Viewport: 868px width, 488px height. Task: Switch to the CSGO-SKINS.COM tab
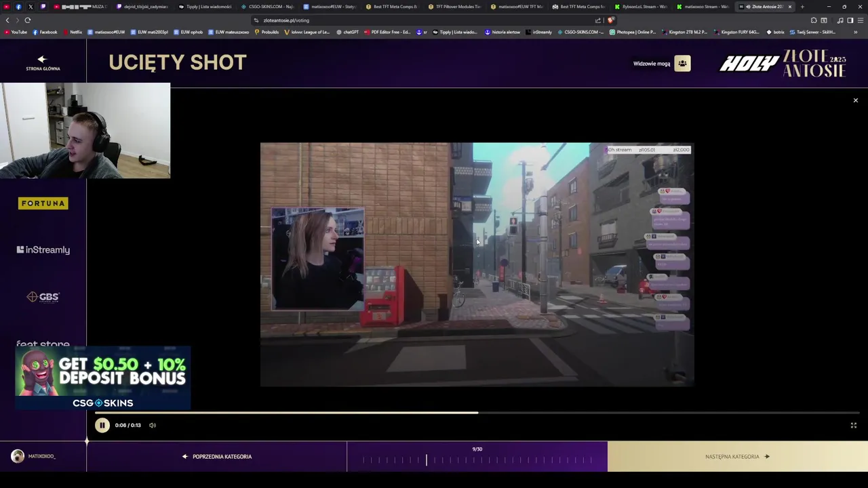[x=267, y=7]
